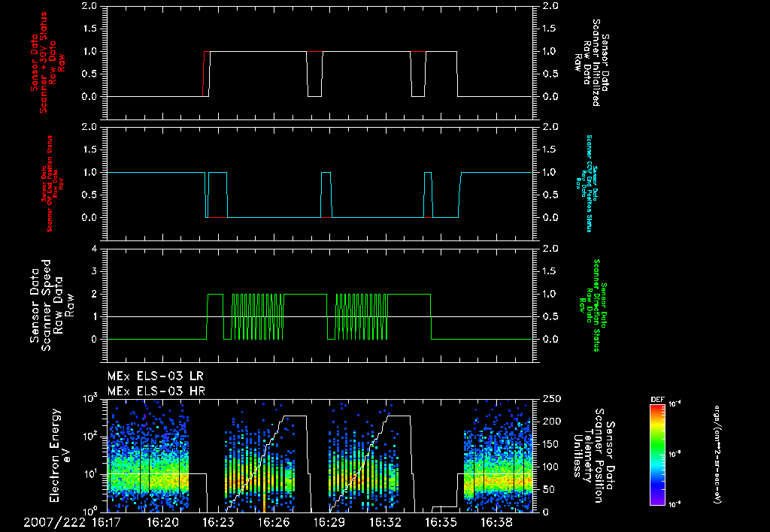Screen dimensions: 770x532
Task: Click the 10^3 tick on Electron Energy axis
Action: pyautogui.click(x=90, y=398)
